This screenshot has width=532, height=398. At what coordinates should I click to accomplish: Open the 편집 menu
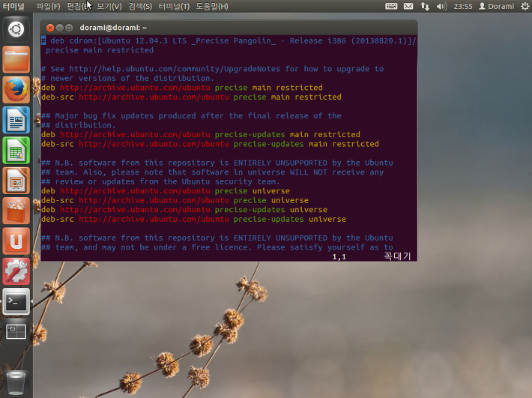pyautogui.click(x=79, y=6)
